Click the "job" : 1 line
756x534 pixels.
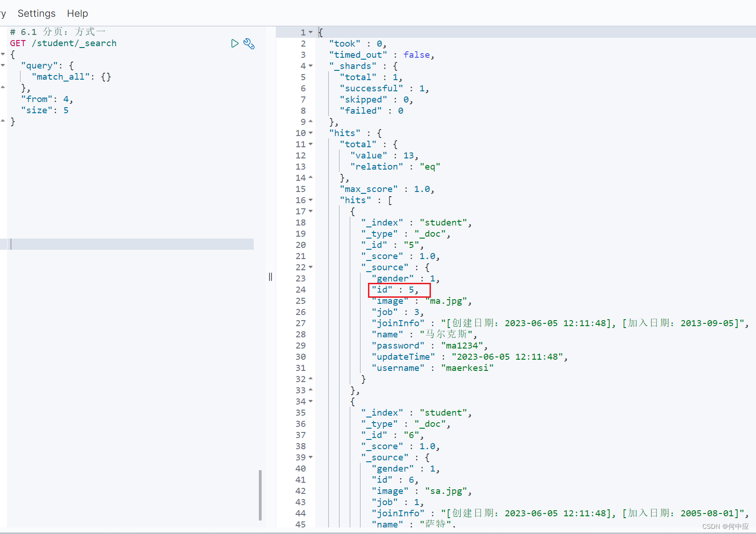click(397, 502)
